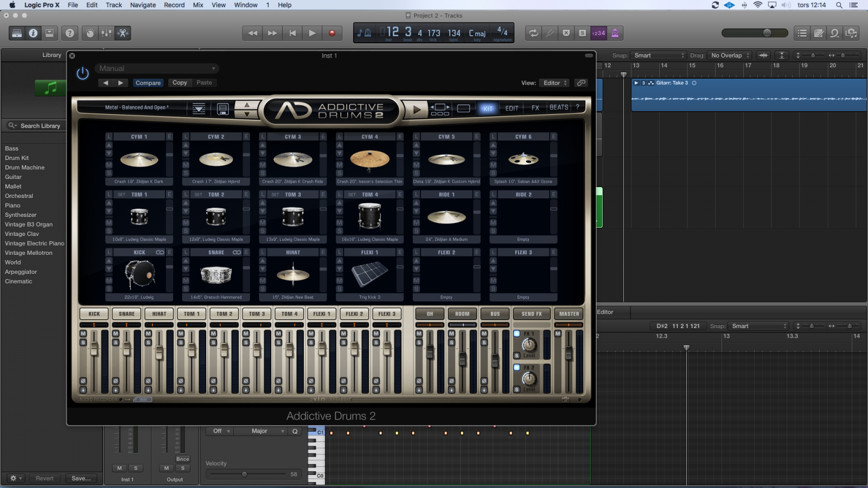Image resolution: width=868 pixels, height=488 pixels.
Task: Open the E edit button on CYM 6
Action: (x=553, y=137)
